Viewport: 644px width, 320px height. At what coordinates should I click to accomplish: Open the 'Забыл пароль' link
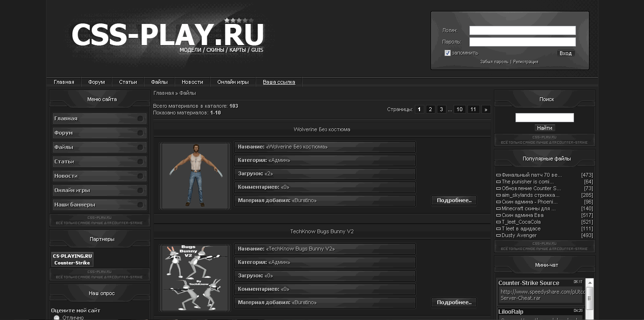(x=494, y=62)
